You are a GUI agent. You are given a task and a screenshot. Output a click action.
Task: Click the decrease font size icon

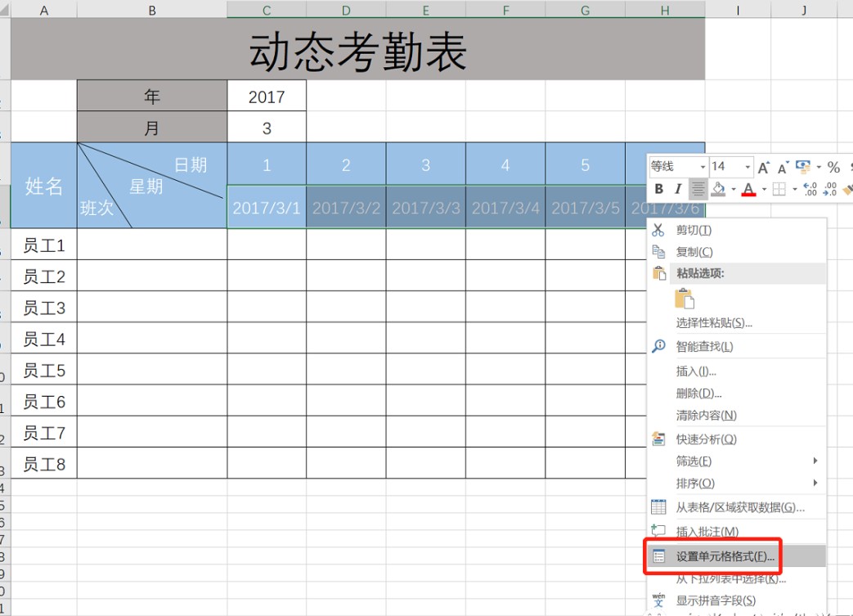click(x=783, y=167)
